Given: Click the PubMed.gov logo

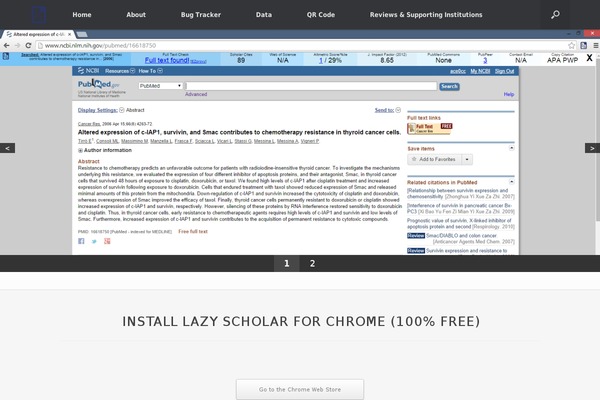Looking at the screenshot, I should [99, 84].
